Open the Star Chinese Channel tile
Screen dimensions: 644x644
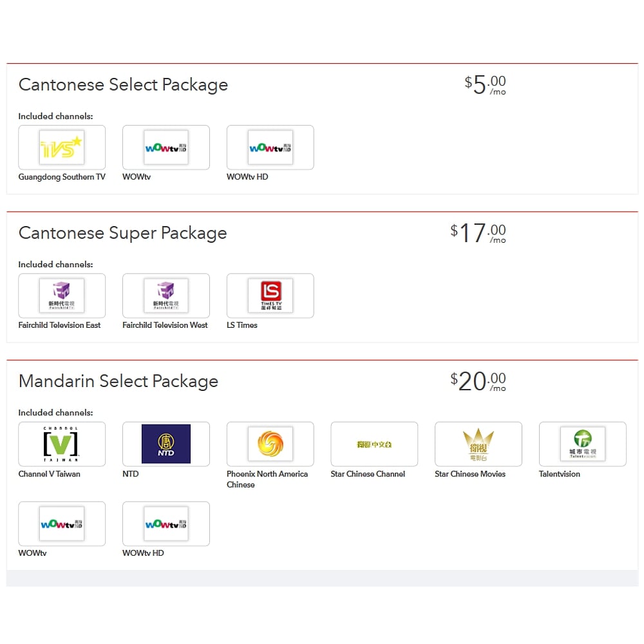click(374, 444)
